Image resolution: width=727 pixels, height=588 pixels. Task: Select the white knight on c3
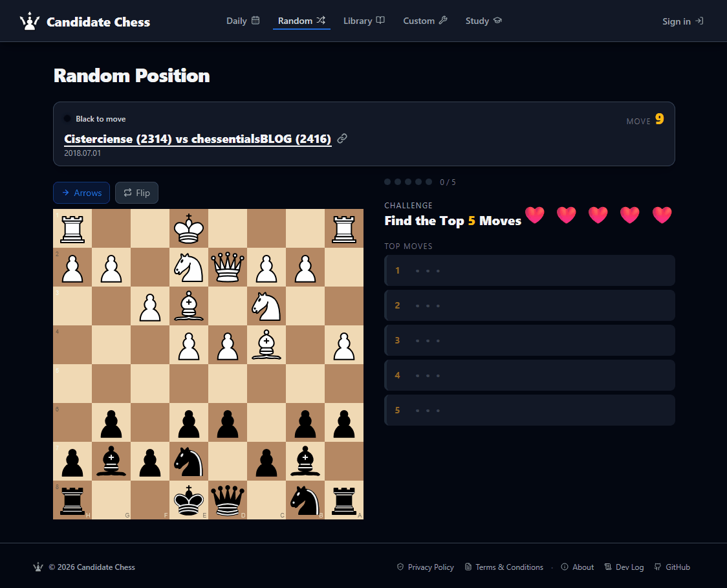pos(266,306)
